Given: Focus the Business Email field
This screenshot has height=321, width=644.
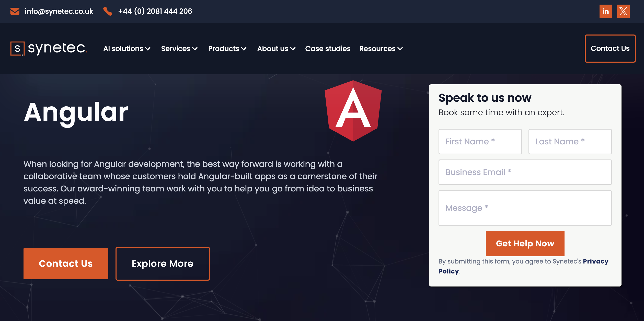Looking at the screenshot, I should coord(525,172).
